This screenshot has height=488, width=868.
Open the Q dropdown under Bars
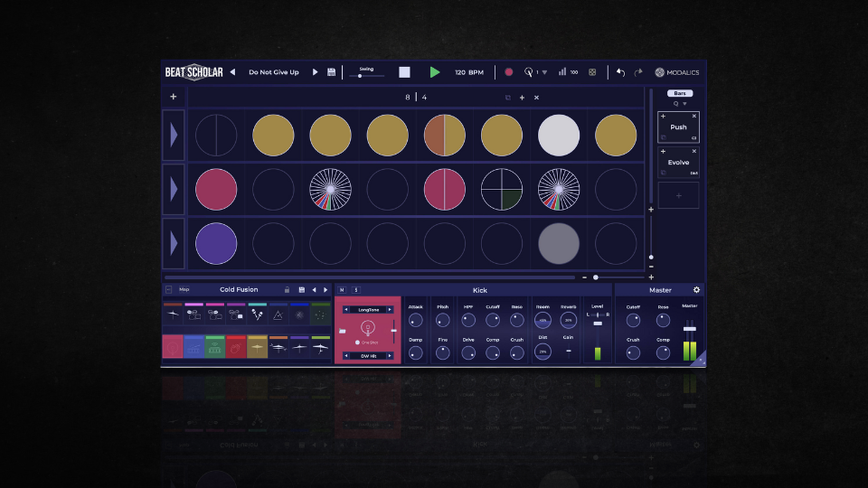(680, 104)
